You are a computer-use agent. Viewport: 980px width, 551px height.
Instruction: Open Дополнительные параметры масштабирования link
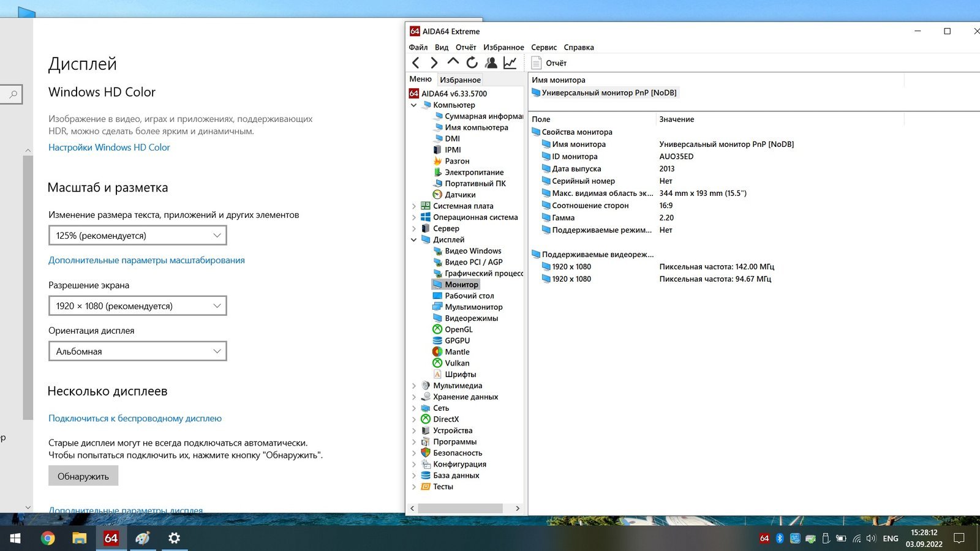(146, 260)
